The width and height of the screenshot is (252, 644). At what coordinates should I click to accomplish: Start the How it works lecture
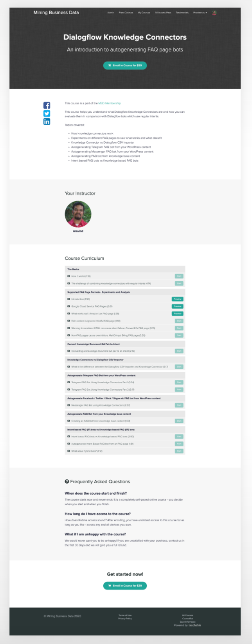pyautogui.click(x=179, y=276)
